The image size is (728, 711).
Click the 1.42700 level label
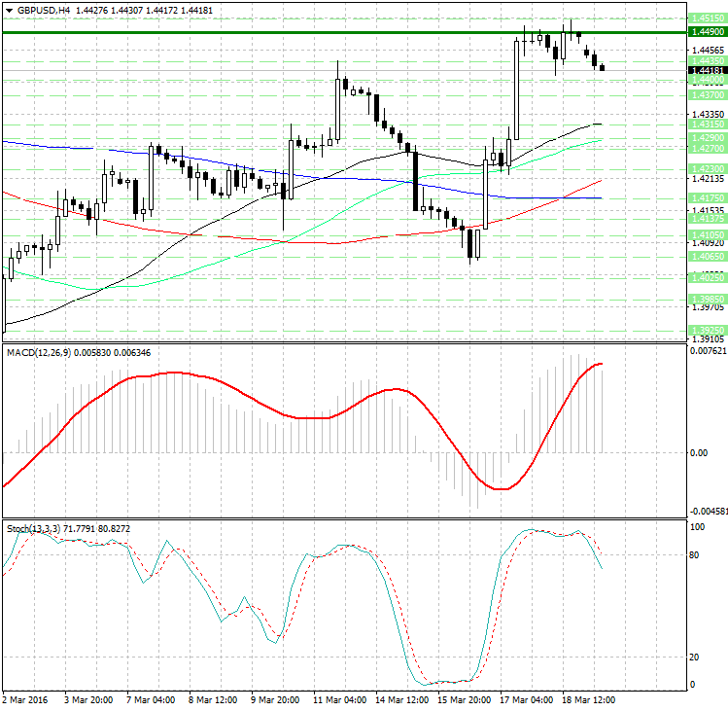pos(708,148)
